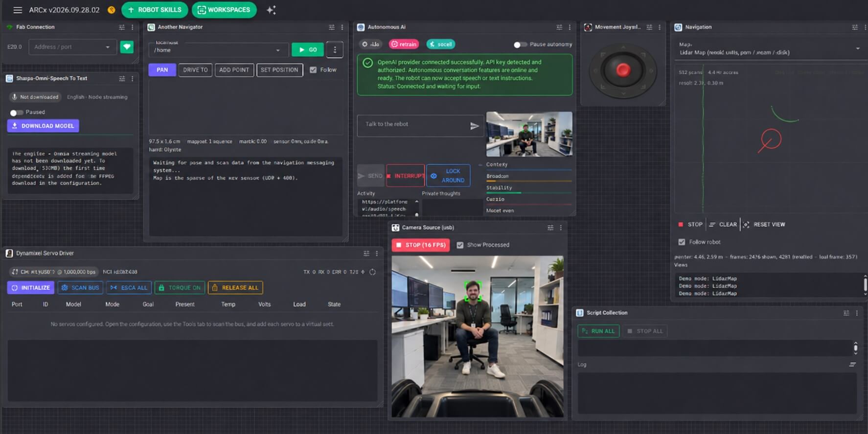Expand the /home location dropdown
868x434 pixels.
(218, 50)
